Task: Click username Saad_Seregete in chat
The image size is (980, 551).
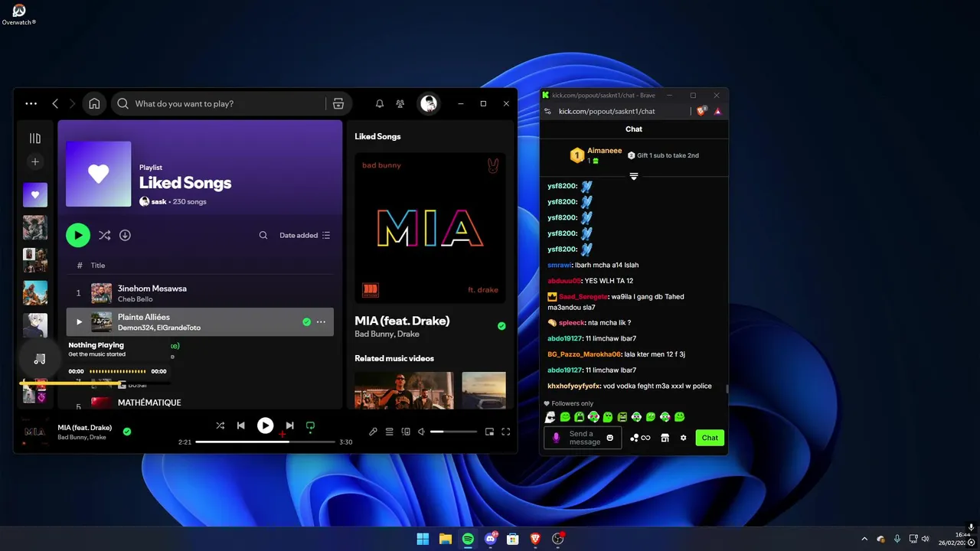Action: coord(583,296)
